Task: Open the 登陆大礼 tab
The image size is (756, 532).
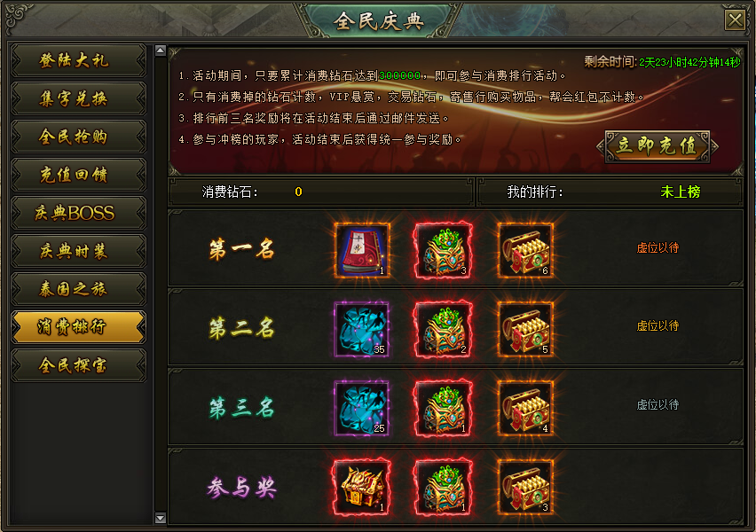Action: 79,60
